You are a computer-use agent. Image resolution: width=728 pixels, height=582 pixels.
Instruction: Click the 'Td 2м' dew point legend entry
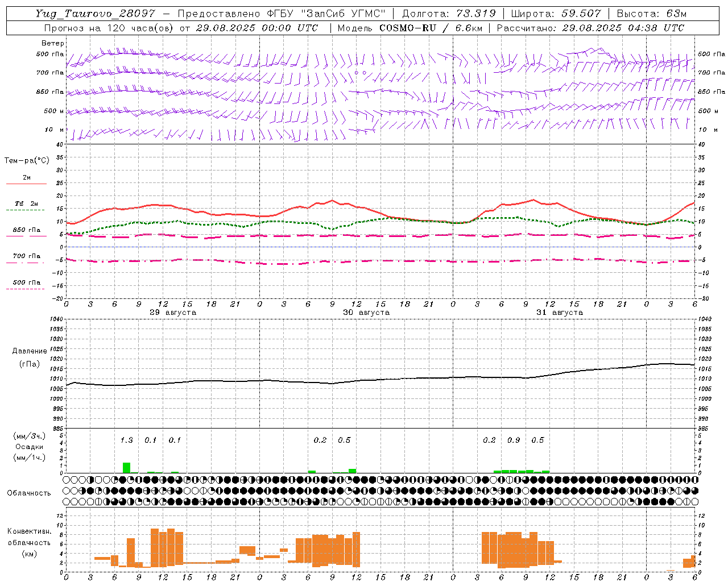[x=27, y=203]
